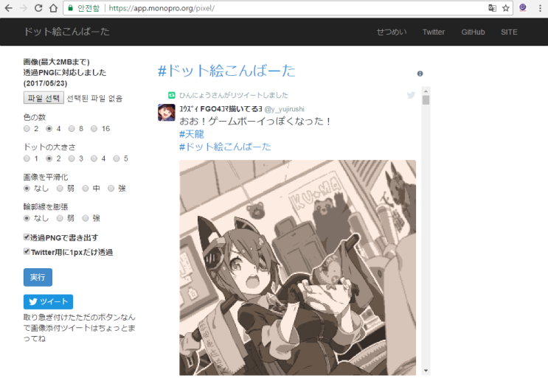Click ひんにょうさんがリツイートしました retweet notice
This screenshot has height=392, width=548.
click(x=234, y=95)
